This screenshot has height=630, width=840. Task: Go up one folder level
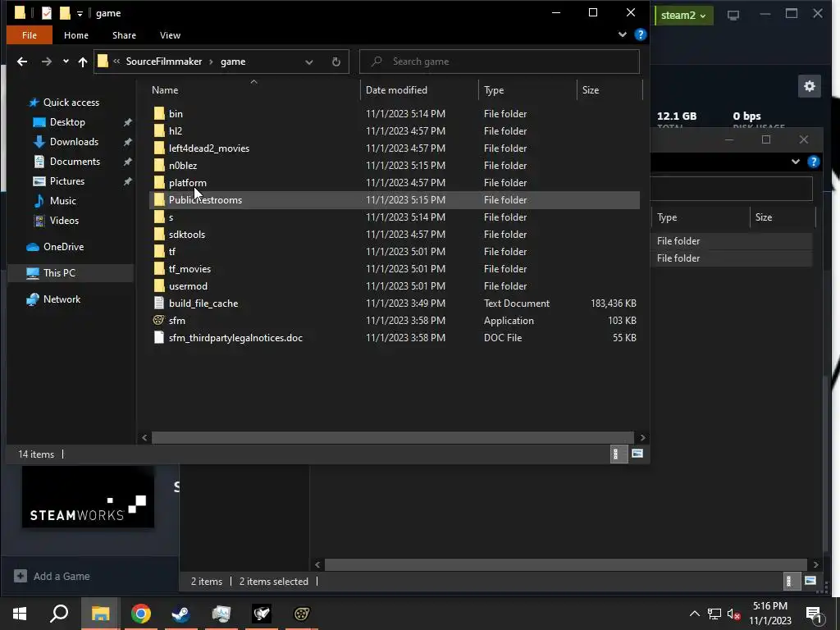[x=83, y=62]
